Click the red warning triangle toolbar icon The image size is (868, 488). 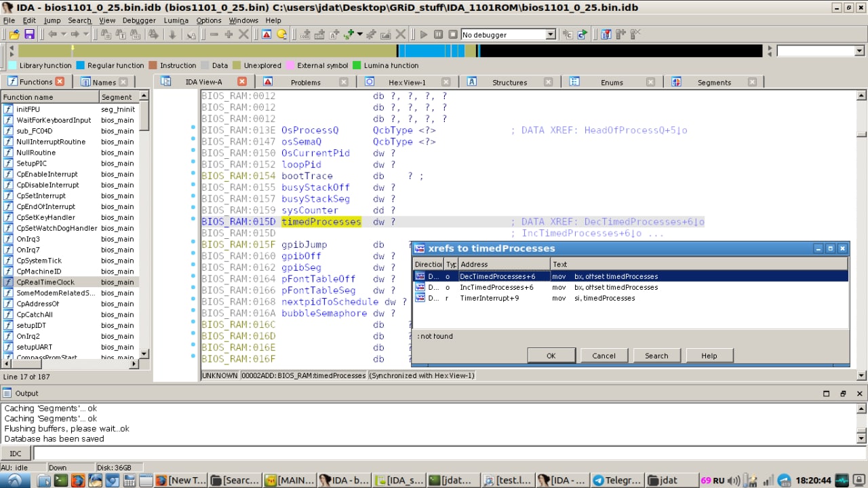[x=267, y=34]
